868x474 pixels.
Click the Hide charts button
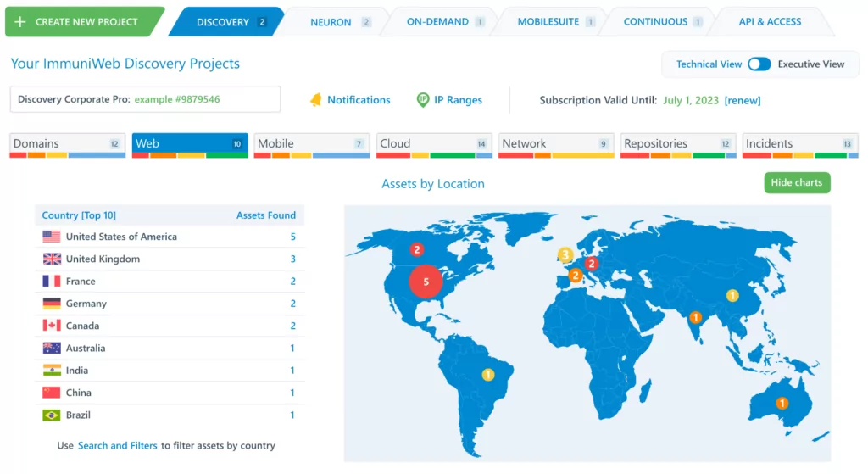pyautogui.click(x=797, y=183)
